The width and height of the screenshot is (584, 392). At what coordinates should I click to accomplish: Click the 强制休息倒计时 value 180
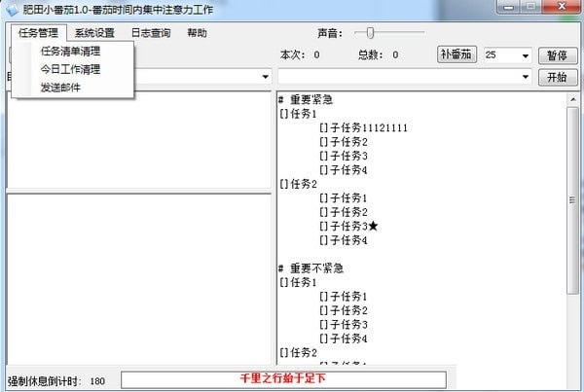point(97,381)
